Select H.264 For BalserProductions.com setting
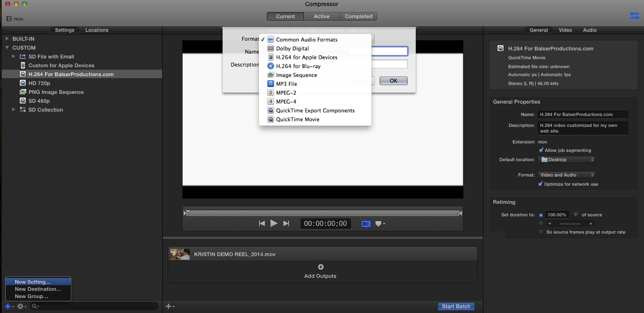This screenshot has width=644, height=313. point(82,74)
